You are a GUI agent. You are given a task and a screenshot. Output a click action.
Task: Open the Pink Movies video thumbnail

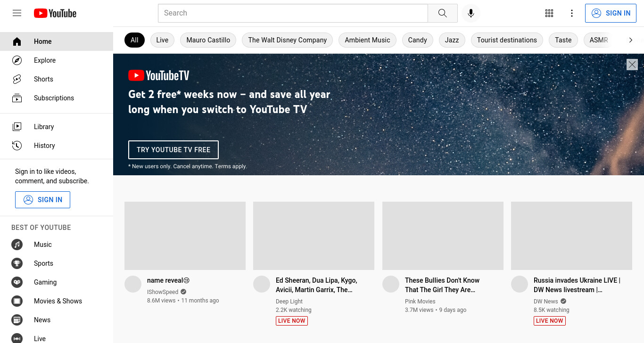pos(443,236)
